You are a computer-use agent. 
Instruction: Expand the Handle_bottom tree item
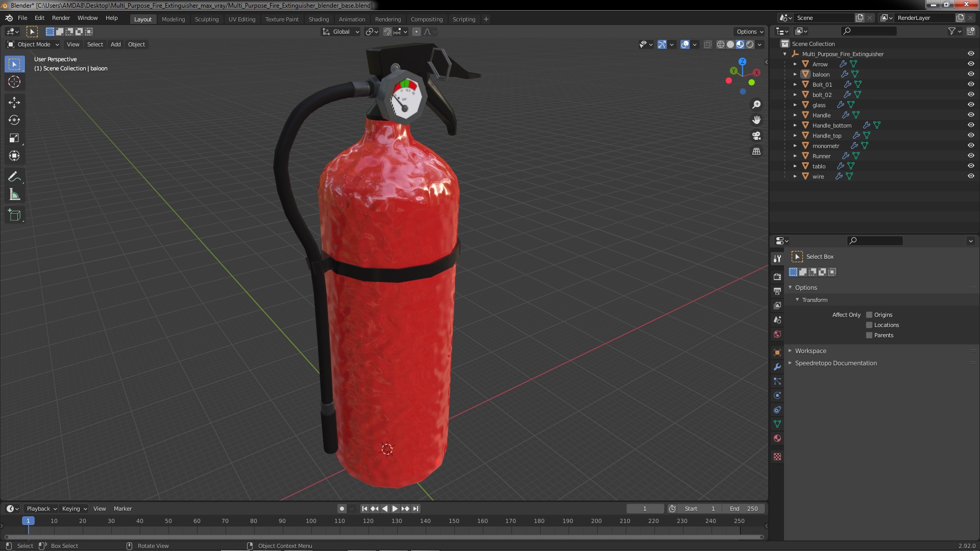(795, 126)
